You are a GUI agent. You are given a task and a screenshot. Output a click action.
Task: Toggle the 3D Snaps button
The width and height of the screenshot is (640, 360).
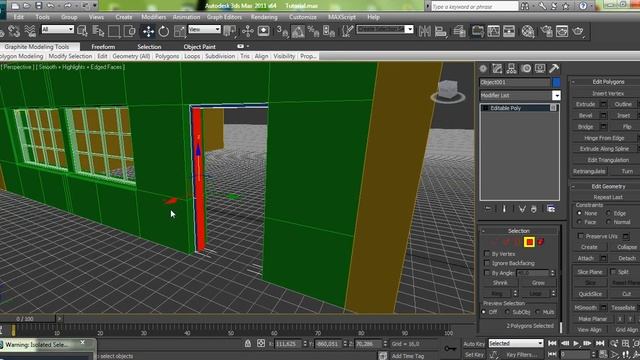pos(282,31)
